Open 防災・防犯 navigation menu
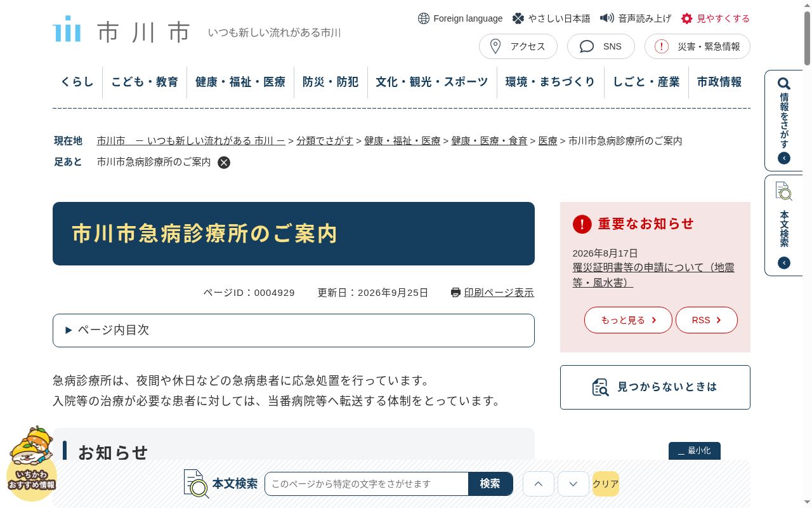The height and width of the screenshot is (508, 812). pyautogui.click(x=331, y=82)
